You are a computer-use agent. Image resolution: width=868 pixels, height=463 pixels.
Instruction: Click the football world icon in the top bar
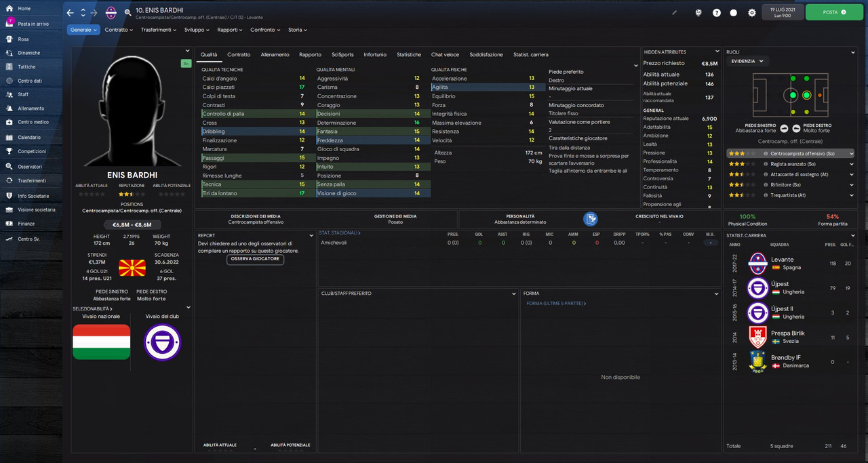point(698,12)
